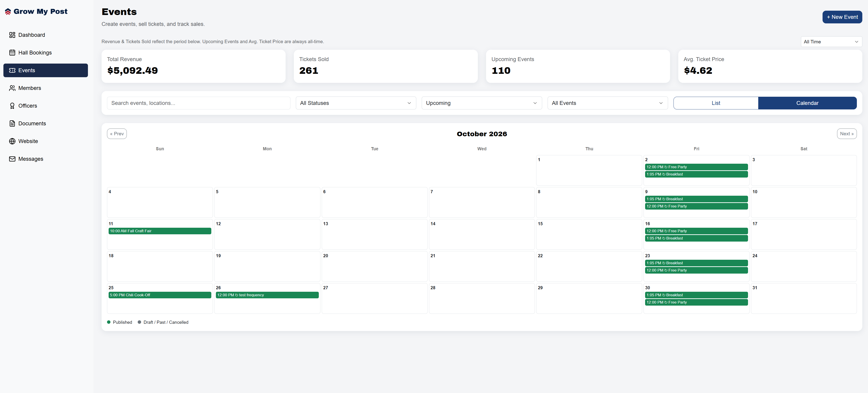The height and width of the screenshot is (393, 868).
Task: Click the Members people icon
Action: pos(12,88)
